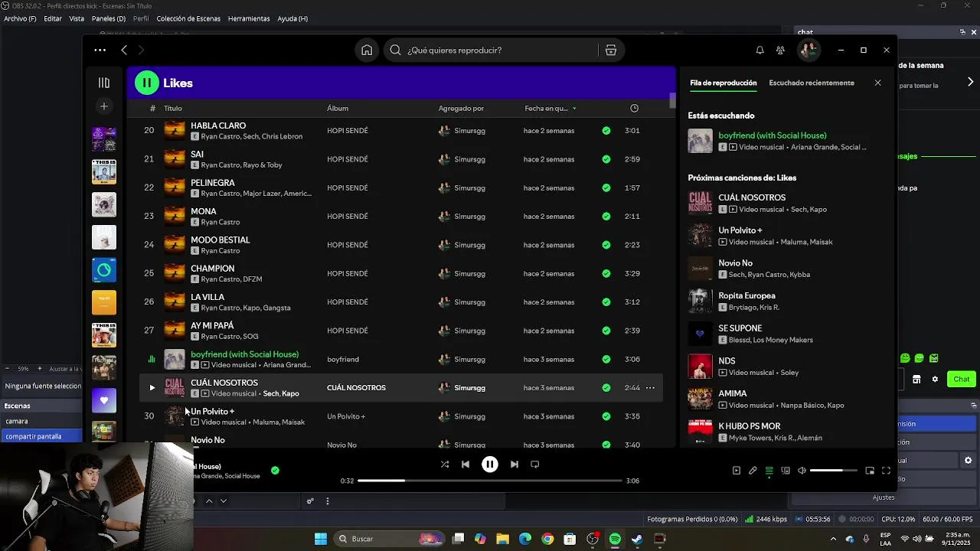This screenshot has height=551, width=980.
Task: Enter full screen player mode
Action: (886, 471)
